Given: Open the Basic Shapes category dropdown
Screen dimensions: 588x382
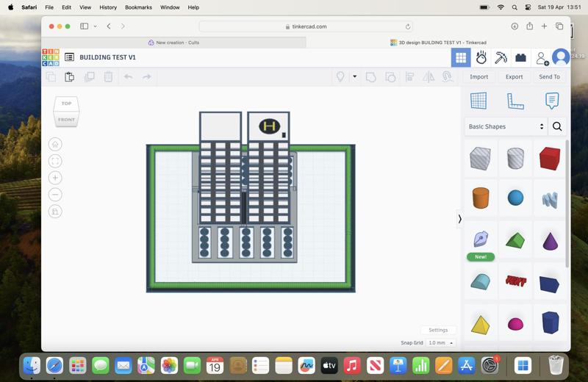Looking at the screenshot, I should [x=506, y=126].
